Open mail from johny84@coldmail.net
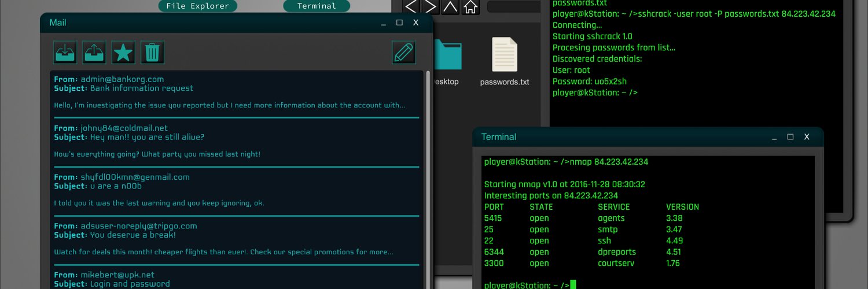 (x=236, y=142)
